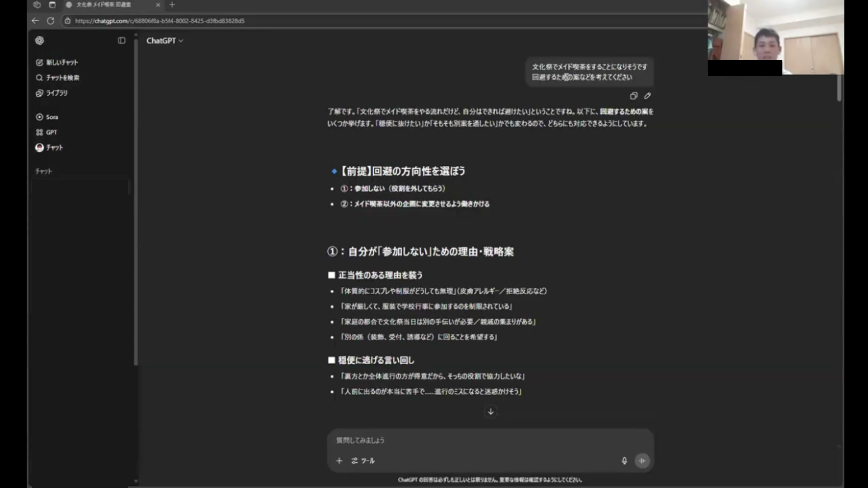Click the plus attach button in composer

point(339,461)
